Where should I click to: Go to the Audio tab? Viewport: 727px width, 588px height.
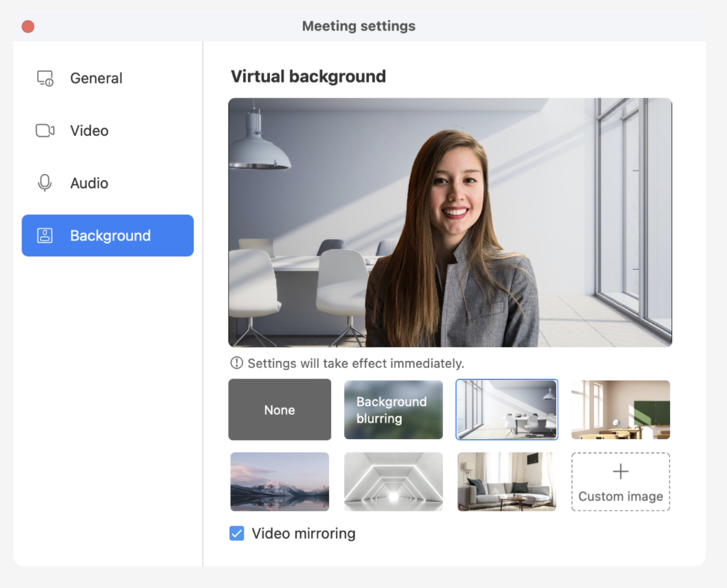(x=89, y=183)
